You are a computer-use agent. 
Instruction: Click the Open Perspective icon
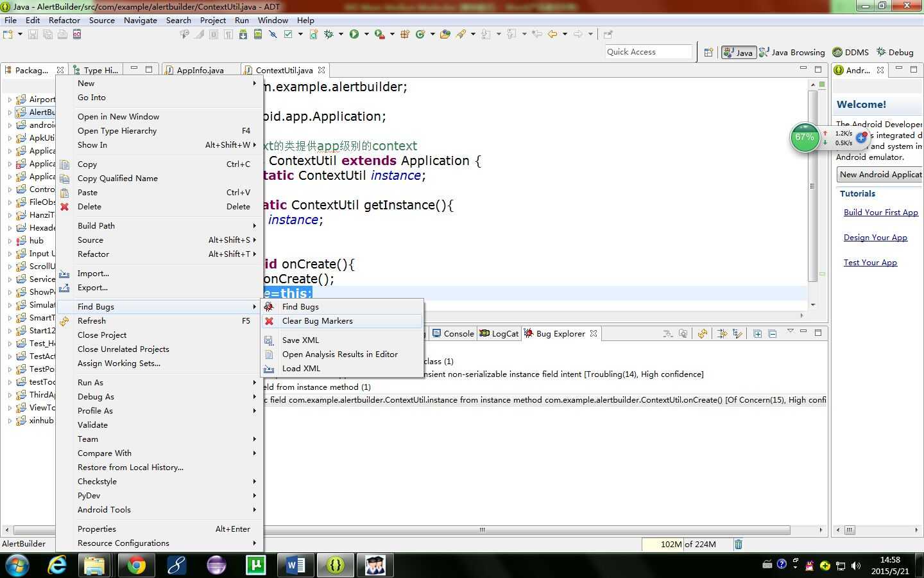(708, 53)
